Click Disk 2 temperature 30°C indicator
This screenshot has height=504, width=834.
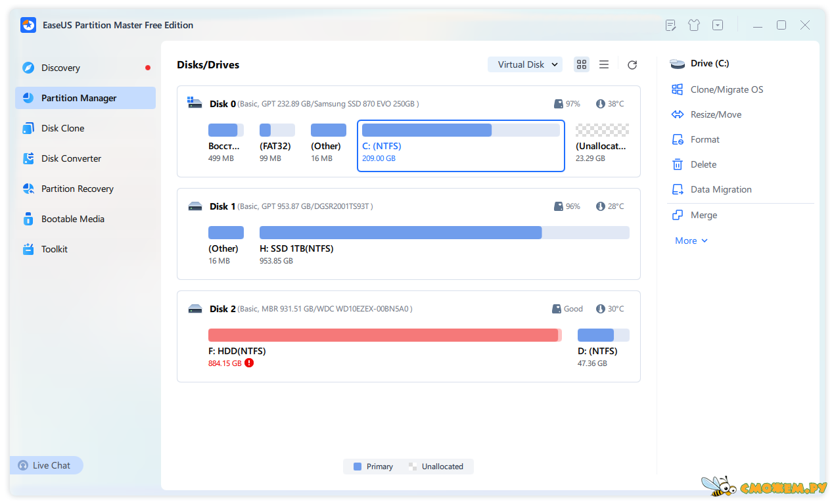[610, 309]
